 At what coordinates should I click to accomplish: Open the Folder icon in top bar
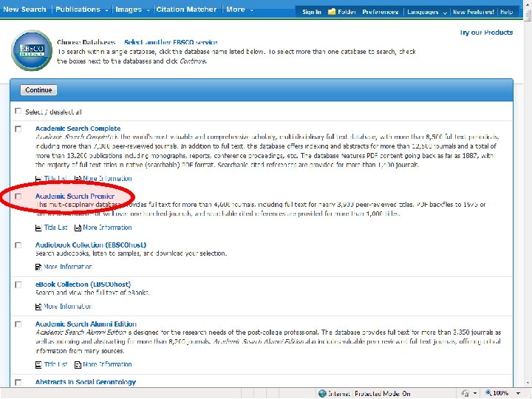[x=332, y=12]
